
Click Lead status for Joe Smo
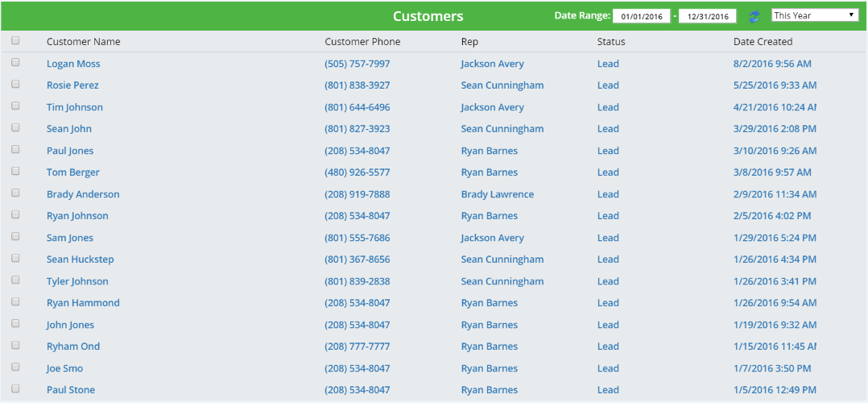(x=608, y=368)
